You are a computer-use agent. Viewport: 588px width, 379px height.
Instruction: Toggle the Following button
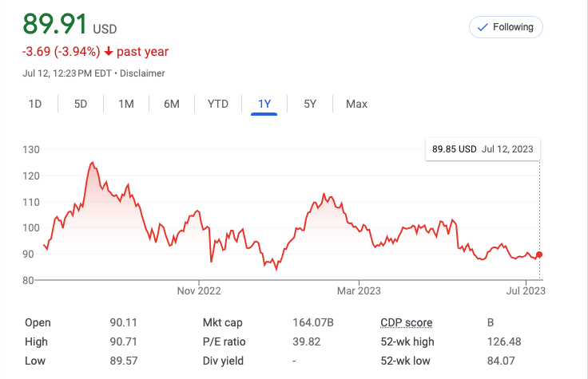[x=506, y=27]
